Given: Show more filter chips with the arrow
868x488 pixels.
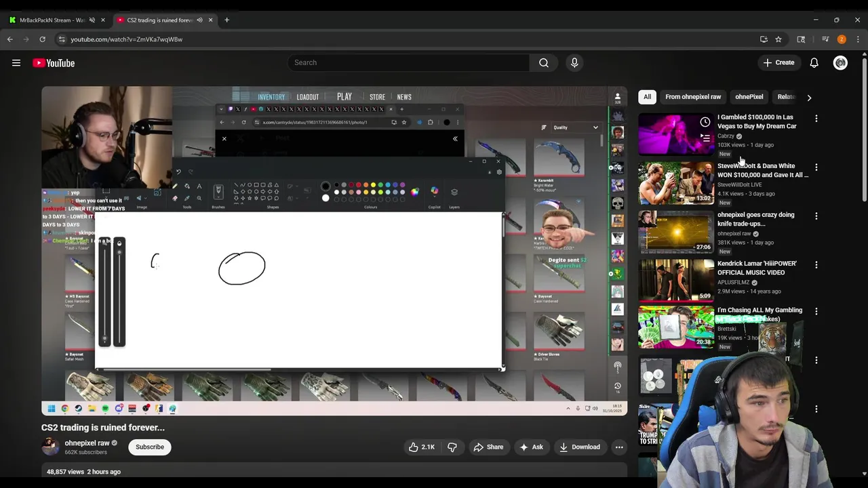Looking at the screenshot, I should point(809,97).
